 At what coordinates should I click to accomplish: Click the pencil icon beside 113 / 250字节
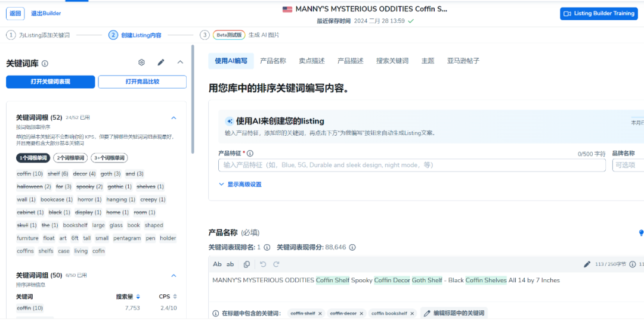pyautogui.click(x=587, y=264)
